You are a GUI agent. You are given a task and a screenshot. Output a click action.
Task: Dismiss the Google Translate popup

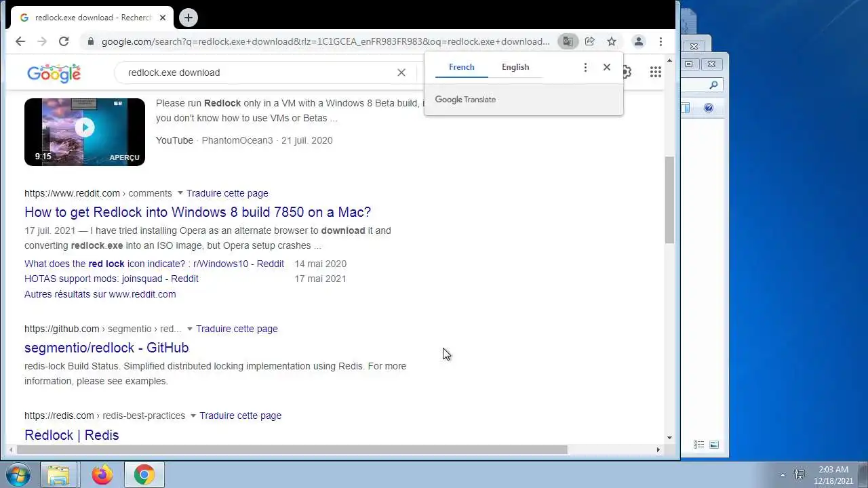point(607,67)
